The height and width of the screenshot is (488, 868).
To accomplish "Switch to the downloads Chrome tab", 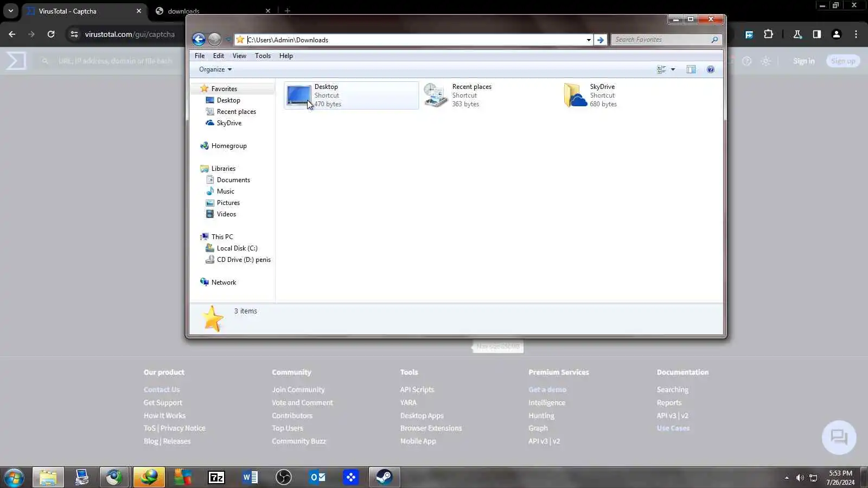I will coord(213,11).
